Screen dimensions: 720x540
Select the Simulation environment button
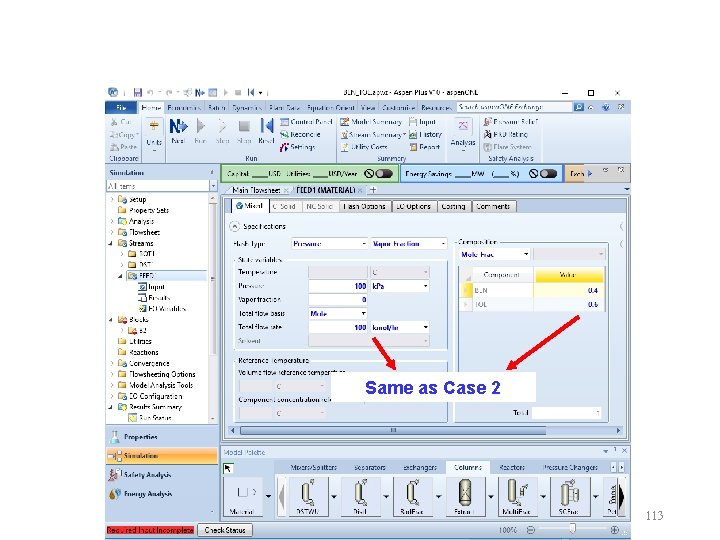click(161, 456)
